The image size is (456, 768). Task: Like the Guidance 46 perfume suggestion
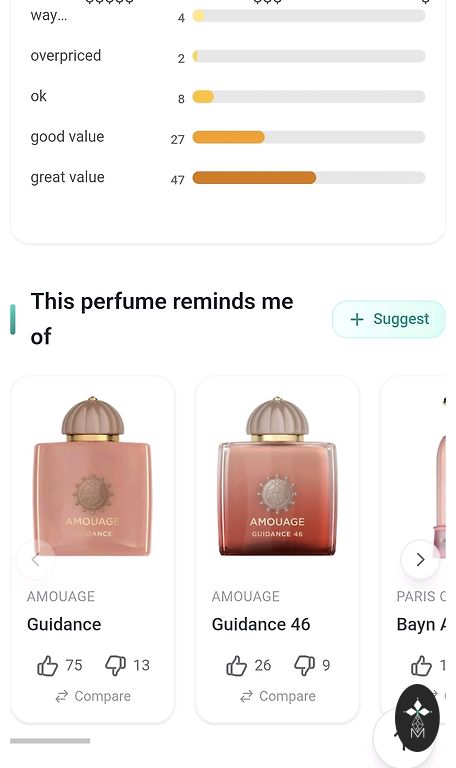237,665
